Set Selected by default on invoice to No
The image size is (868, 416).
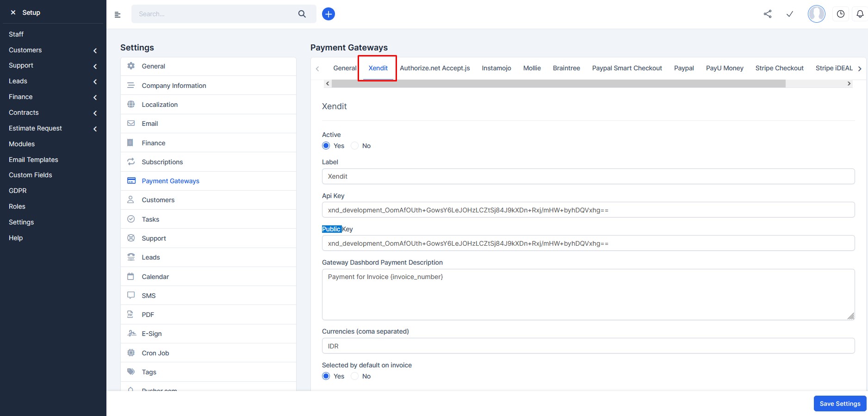355,376
